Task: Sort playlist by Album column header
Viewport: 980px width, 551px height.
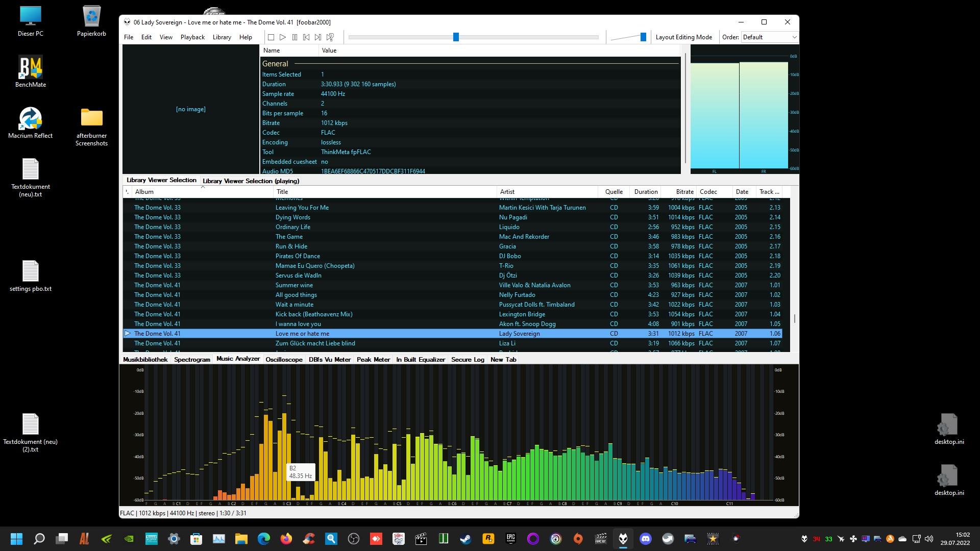Action: pos(203,192)
